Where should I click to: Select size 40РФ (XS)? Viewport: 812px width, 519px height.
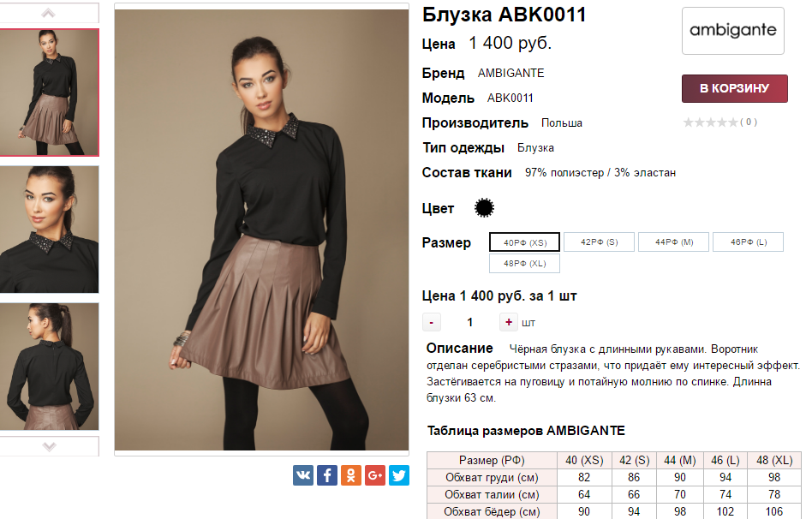tap(524, 242)
